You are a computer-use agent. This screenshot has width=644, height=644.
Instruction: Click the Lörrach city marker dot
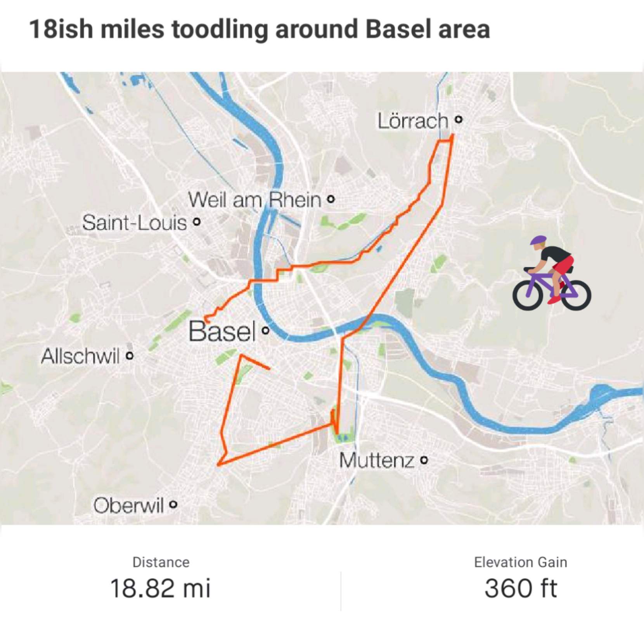click(x=459, y=119)
